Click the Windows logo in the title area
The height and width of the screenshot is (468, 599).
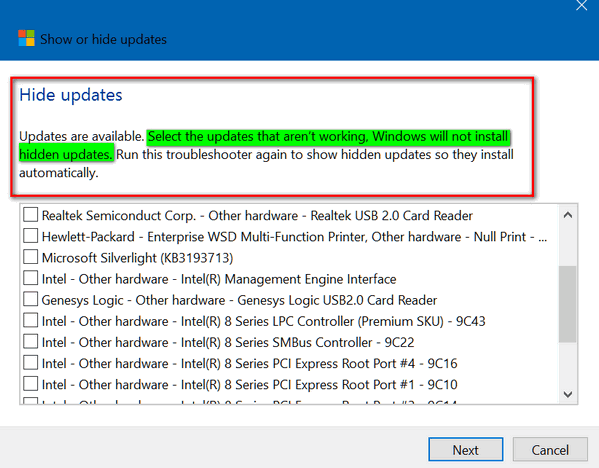[x=26, y=38]
